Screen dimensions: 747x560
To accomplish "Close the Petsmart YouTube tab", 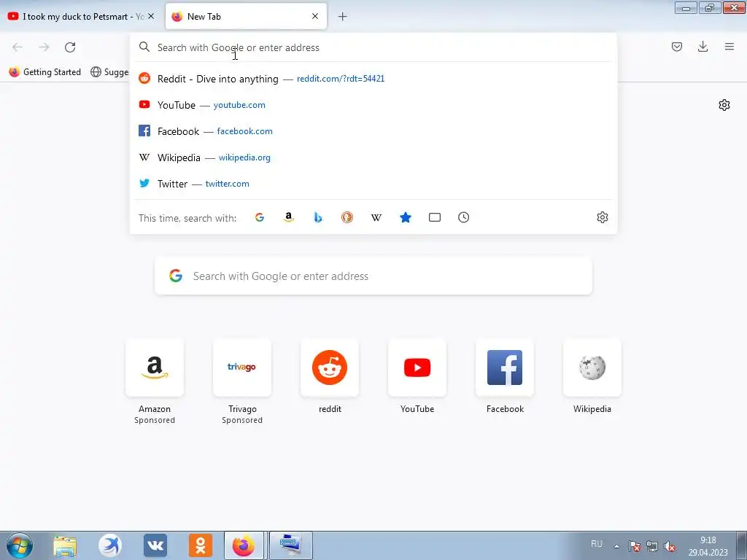I will pos(151,16).
